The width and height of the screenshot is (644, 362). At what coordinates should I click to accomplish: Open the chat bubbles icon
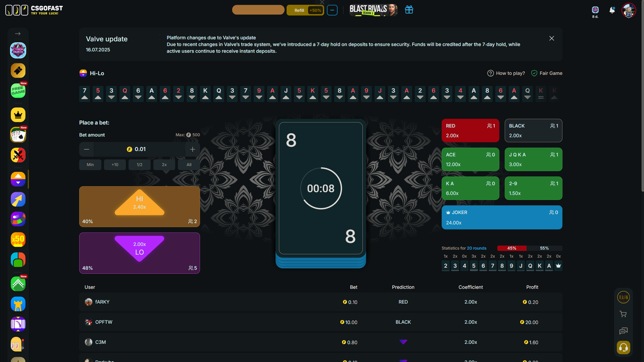[623, 331]
